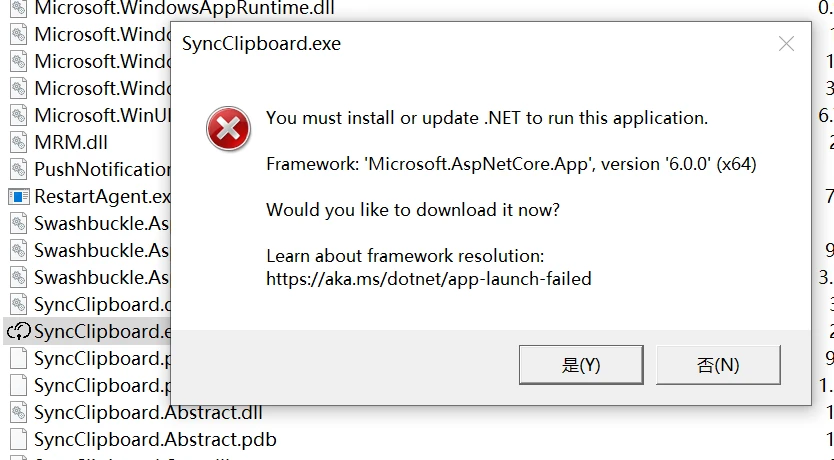
Task: Click the red error icon in dialog
Action: pos(228,130)
